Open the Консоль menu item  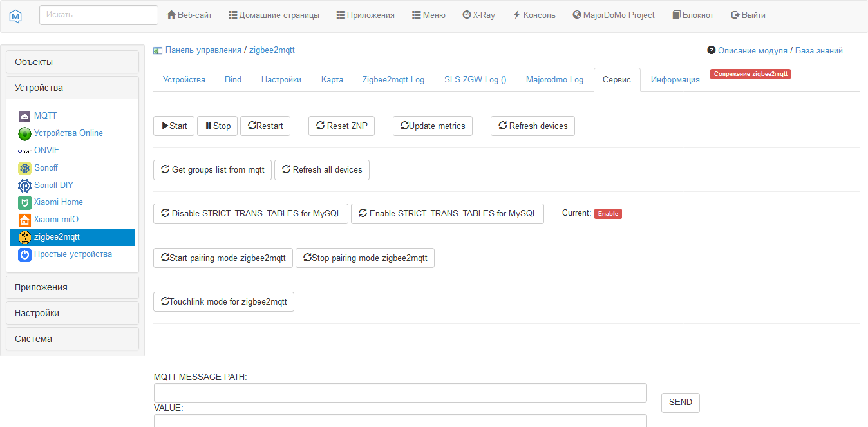coord(534,14)
